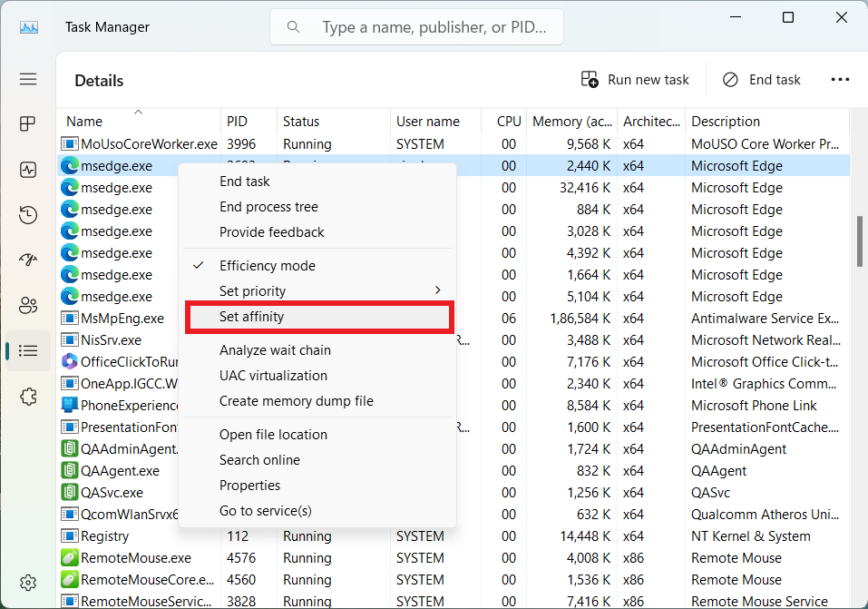Select the QAAgent.exe row
This screenshot has width=868, height=609.
click(x=453, y=470)
